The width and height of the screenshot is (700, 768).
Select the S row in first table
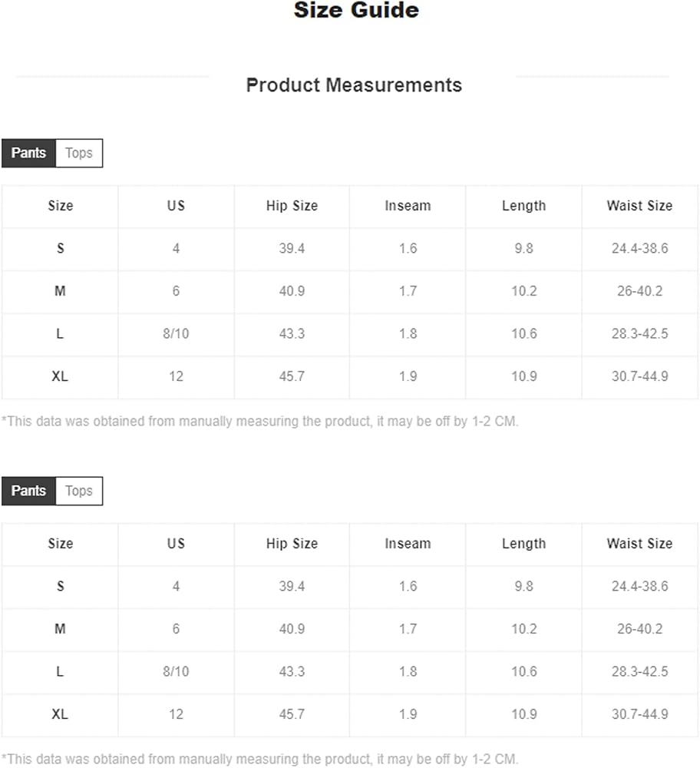pos(349,250)
